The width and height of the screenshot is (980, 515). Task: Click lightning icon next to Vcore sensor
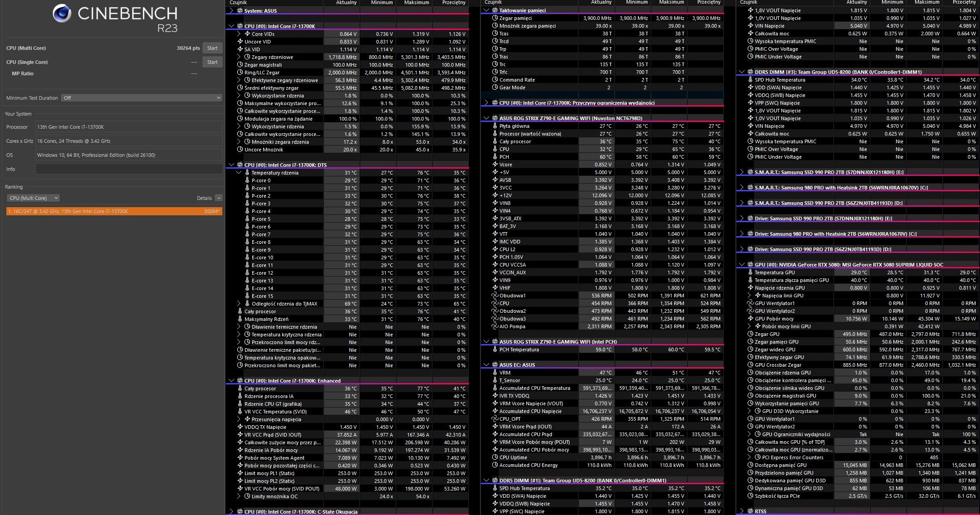click(495, 165)
